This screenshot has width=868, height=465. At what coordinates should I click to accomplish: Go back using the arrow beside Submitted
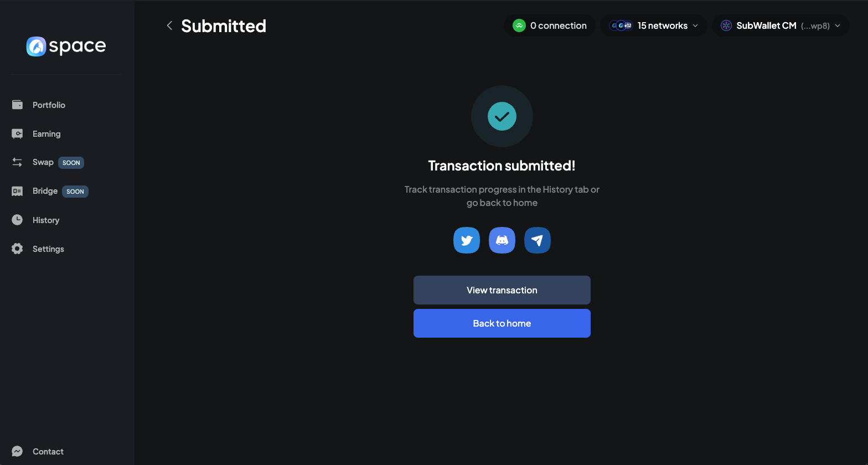tap(169, 25)
